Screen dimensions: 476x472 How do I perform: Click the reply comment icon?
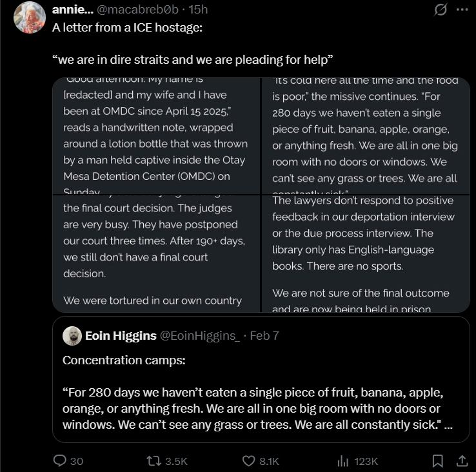[x=60, y=460]
